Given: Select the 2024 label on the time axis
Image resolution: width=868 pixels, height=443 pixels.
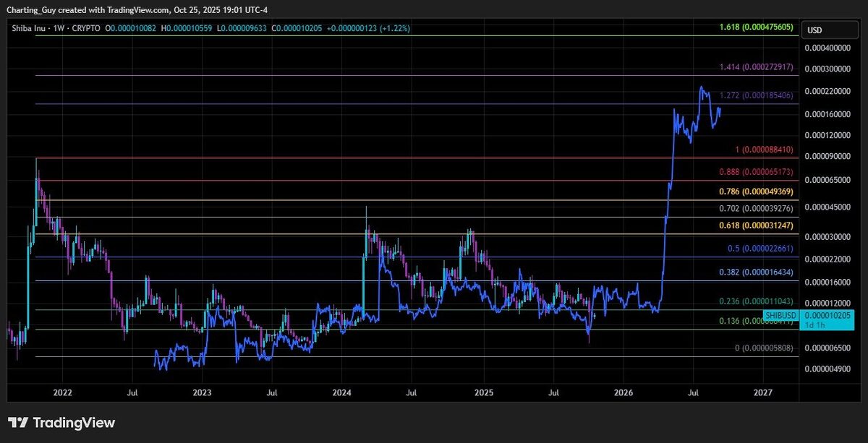Looking at the screenshot, I should [x=341, y=392].
